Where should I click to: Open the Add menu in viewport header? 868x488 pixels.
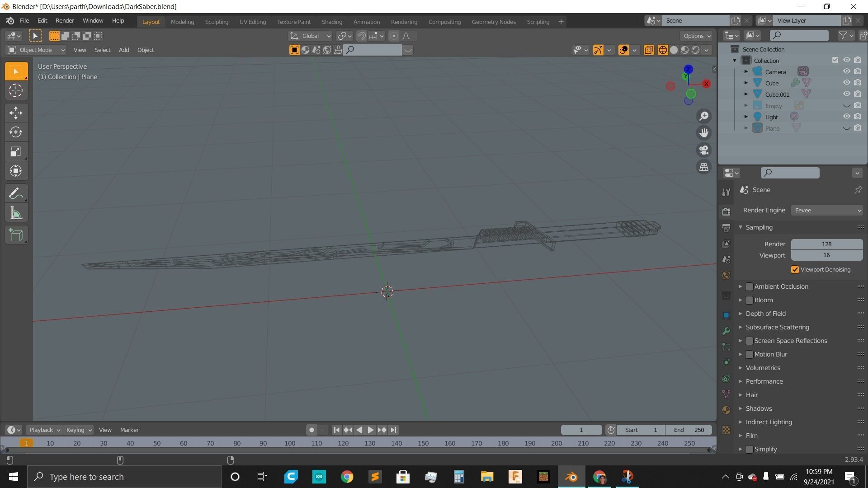pos(124,50)
